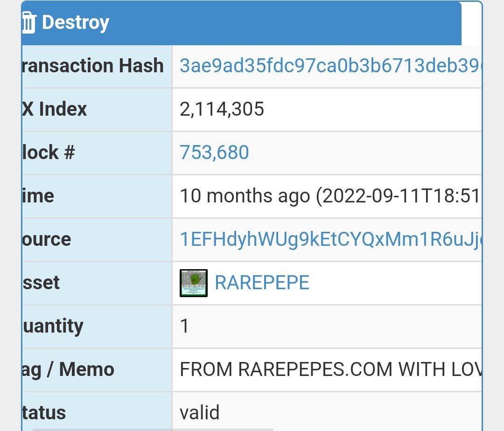
Task: Select the timestamp text '10 months ago'
Action: coord(245,196)
